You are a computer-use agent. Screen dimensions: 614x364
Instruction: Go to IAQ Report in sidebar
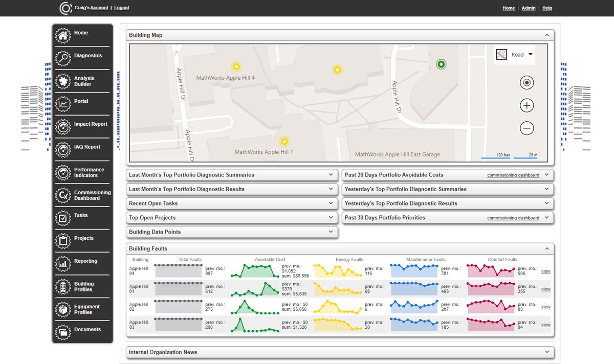coord(87,147)
